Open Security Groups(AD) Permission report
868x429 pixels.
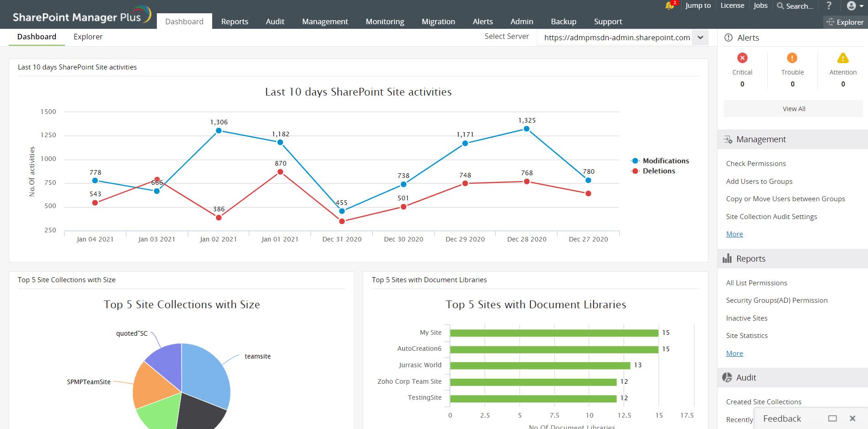[777, 300]
